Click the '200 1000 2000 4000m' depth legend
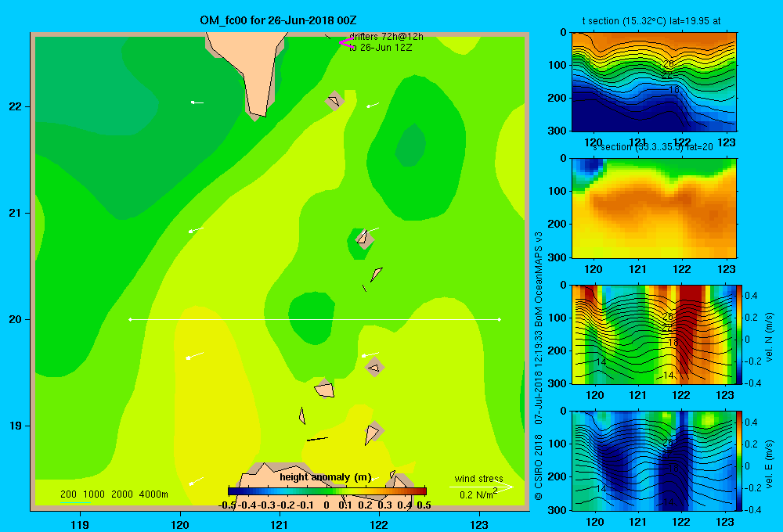 (x=114, y=494)
